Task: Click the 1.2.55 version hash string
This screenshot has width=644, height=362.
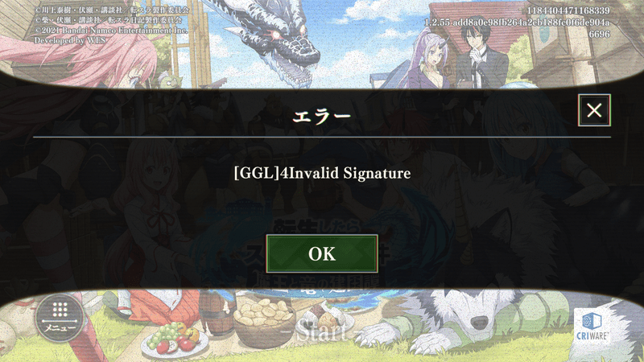Action: (517, 23)
